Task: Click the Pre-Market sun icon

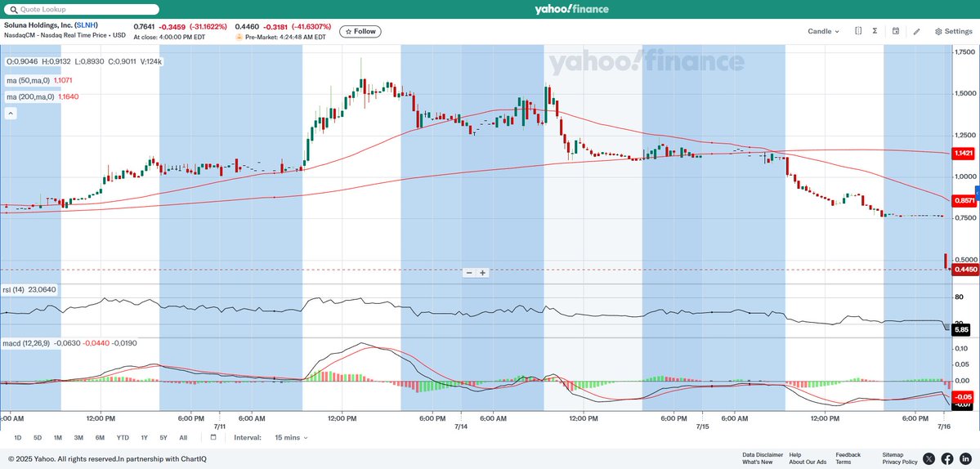Action: point(239,38)
